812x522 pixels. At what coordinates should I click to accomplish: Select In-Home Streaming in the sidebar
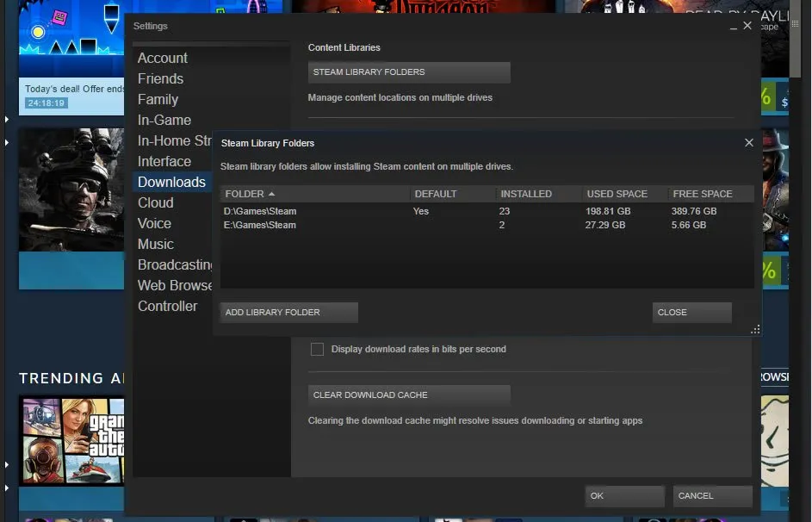pos(175,141)
